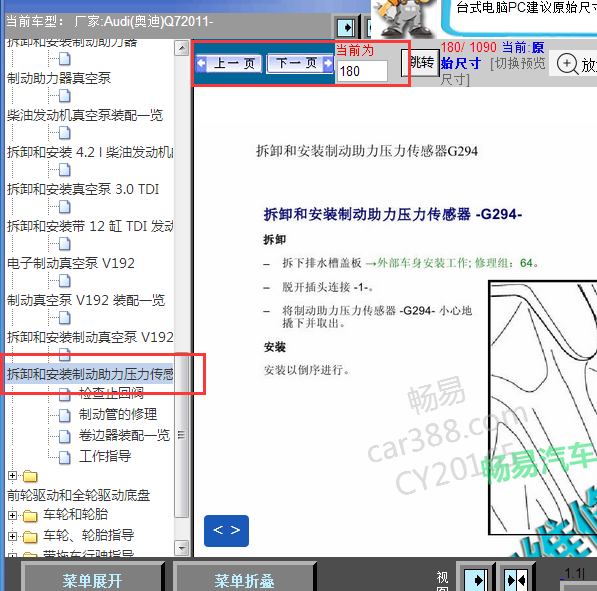The height and width of the screenshot is (591, 597).
Task: Click the 车轮和轮胎 folder icon
Action: coord(30,516)
